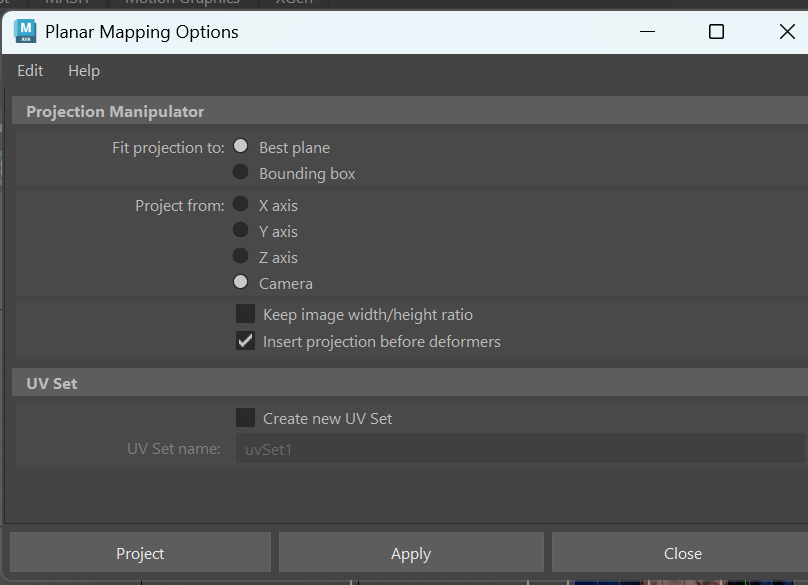
Task: Click the Apply button
Action: 411,553
